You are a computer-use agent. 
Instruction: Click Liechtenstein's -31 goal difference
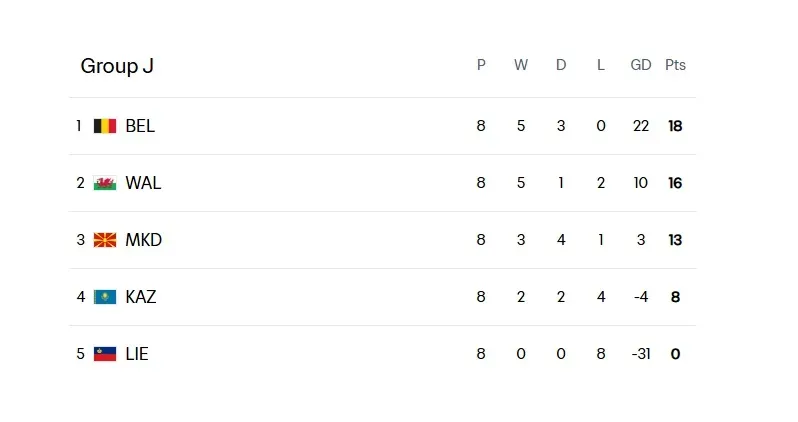coord(641,354)
